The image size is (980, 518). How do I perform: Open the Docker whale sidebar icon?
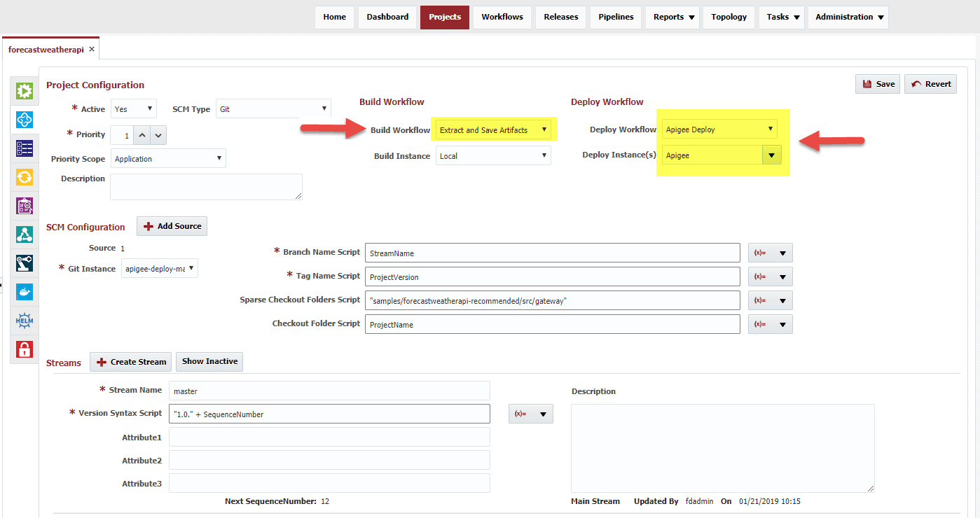(25, 292)
